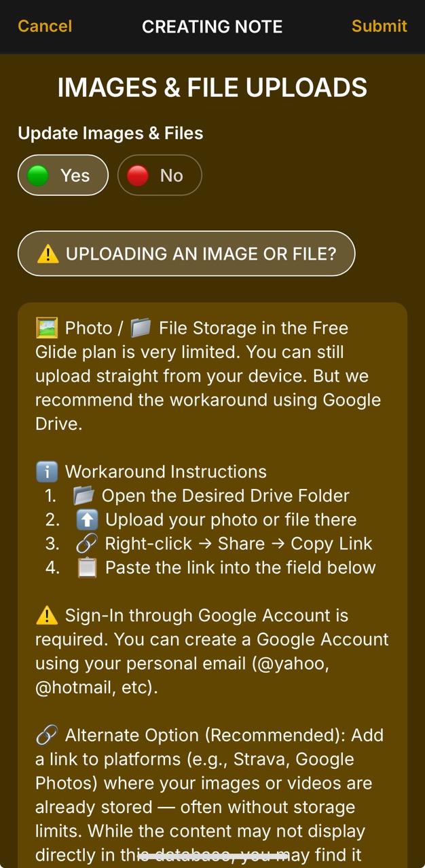Select Yes for updating images and files

(62, 175)
